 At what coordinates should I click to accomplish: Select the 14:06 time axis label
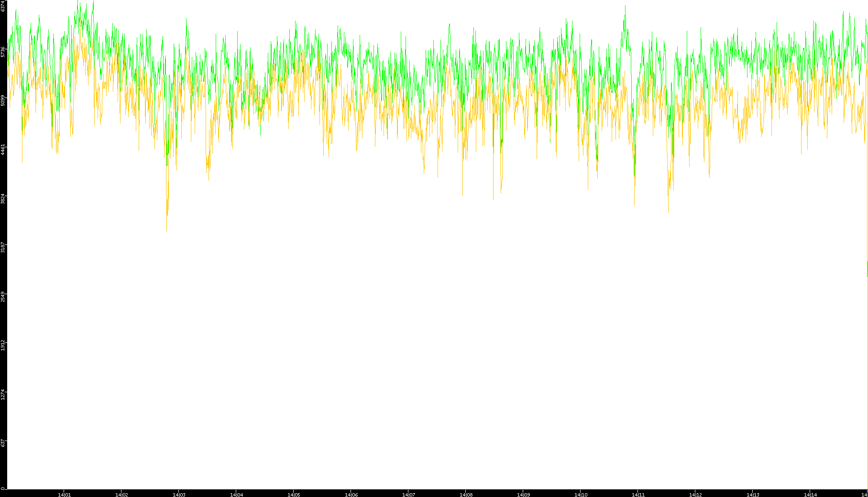pos(351,494)
